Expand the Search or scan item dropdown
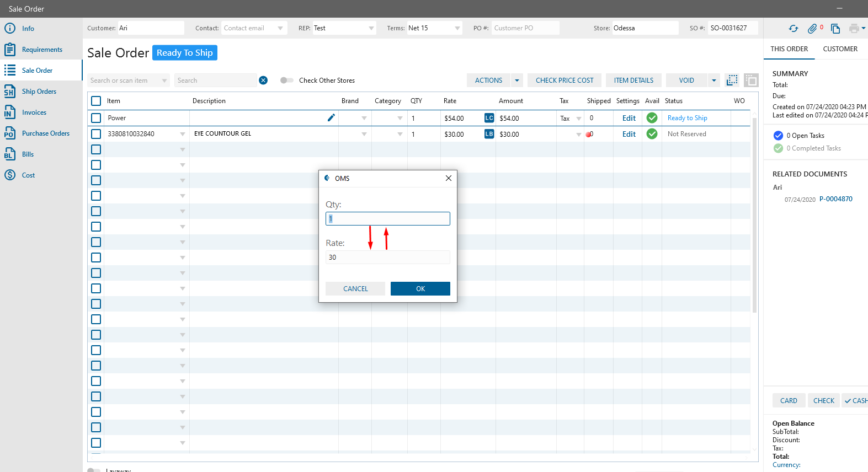This screenshot has height=472, width=868. point(164,81)
